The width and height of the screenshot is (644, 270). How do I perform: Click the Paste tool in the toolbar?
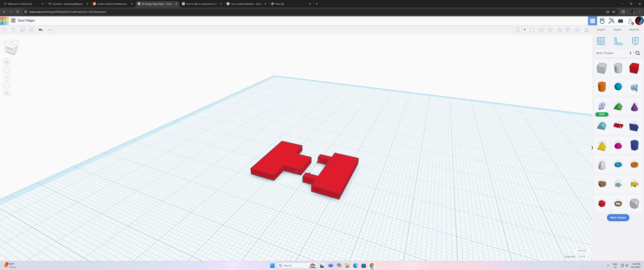click(x=13, y=30)
